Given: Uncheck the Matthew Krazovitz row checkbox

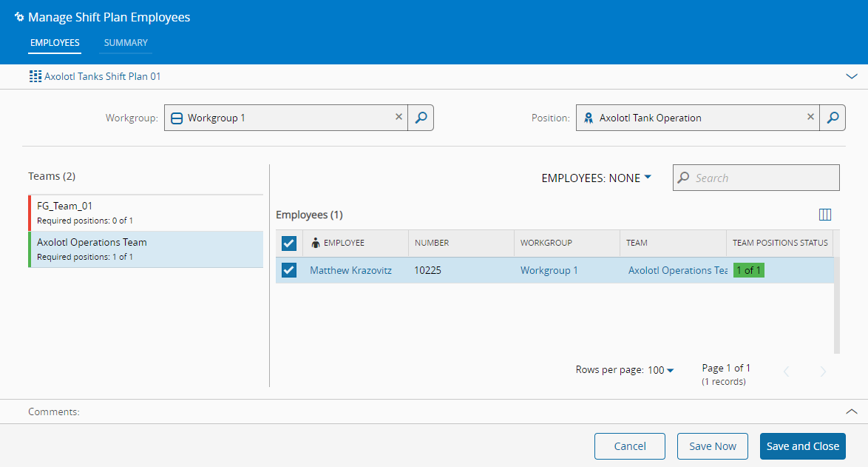Looking at the screenshot, I should 289,270.
